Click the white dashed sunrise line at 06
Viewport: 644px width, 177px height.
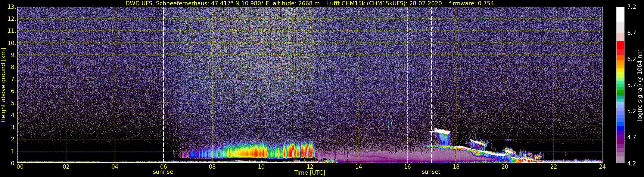pos(163,85)
